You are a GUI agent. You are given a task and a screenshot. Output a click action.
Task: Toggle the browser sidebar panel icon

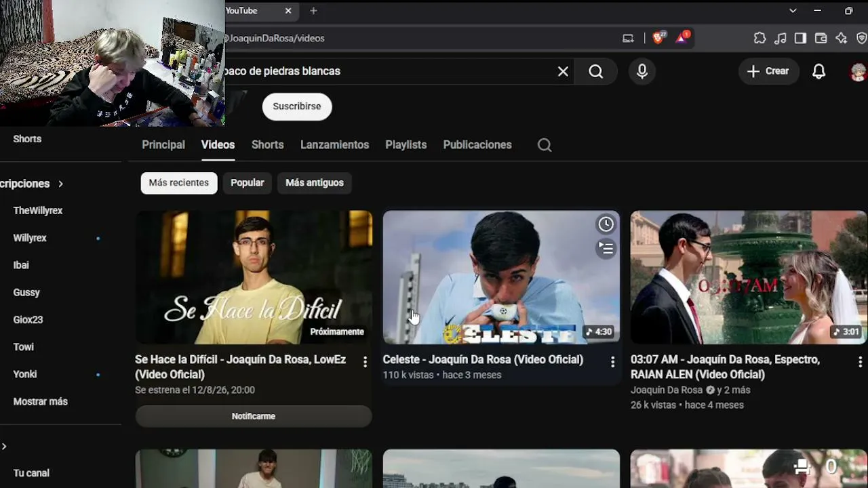(800, 38)
